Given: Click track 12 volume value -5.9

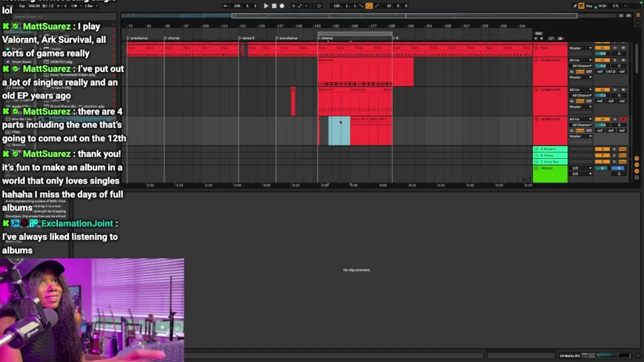Looking at the screenshot, I should coord(602,66).
